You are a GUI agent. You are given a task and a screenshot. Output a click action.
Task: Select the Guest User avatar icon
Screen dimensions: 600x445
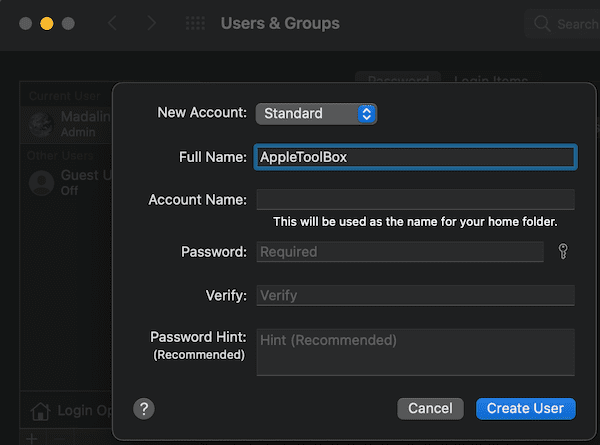tap(41, 183)
